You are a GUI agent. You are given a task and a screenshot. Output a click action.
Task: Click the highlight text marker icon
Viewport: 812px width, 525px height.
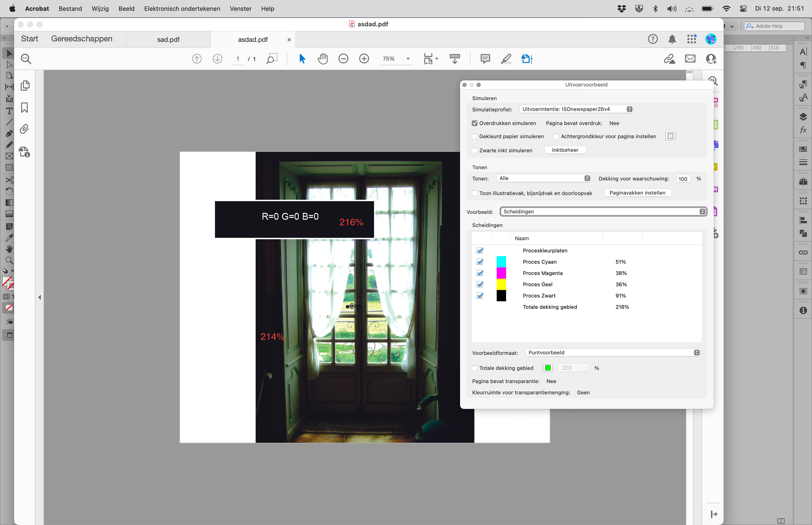click(x=506, y=59)
